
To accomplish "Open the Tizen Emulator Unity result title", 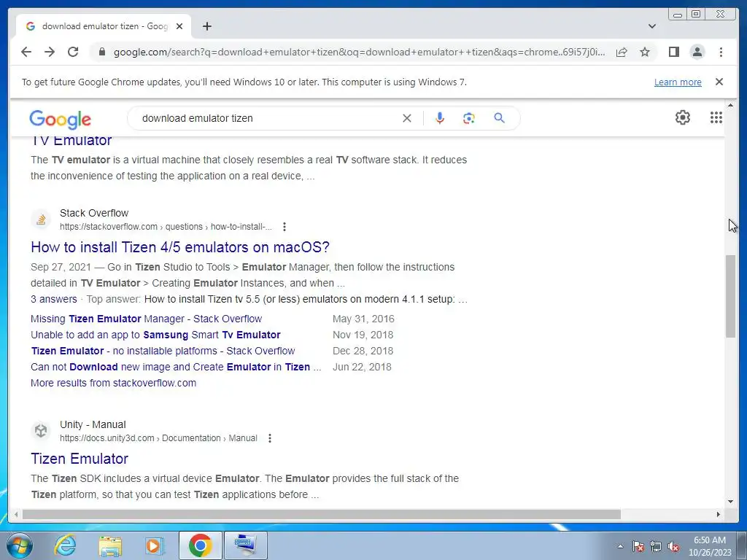I will click(x=80, y=459).
